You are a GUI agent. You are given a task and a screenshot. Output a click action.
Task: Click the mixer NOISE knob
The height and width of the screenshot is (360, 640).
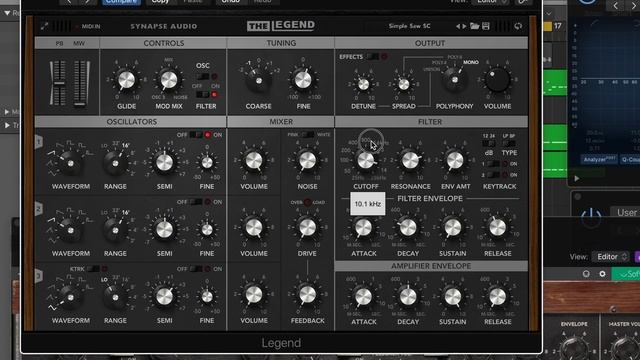[307, 160]
